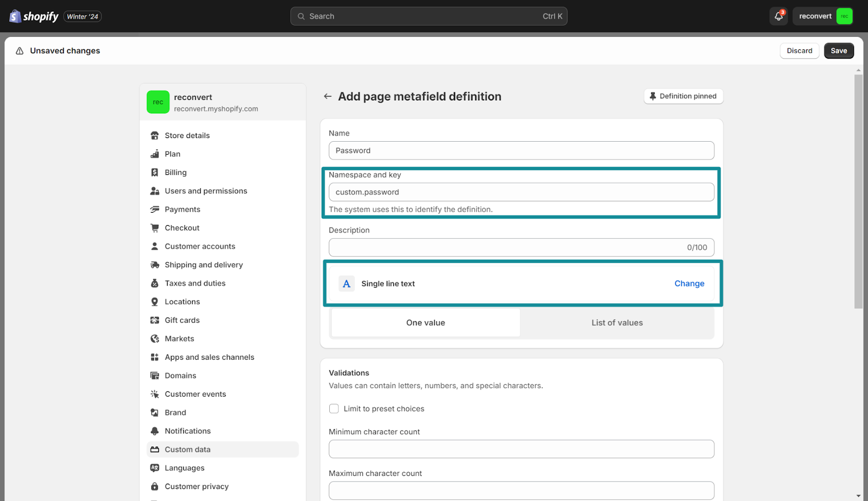Click the Notifications bell icon in sidebar

pos(155,431)
